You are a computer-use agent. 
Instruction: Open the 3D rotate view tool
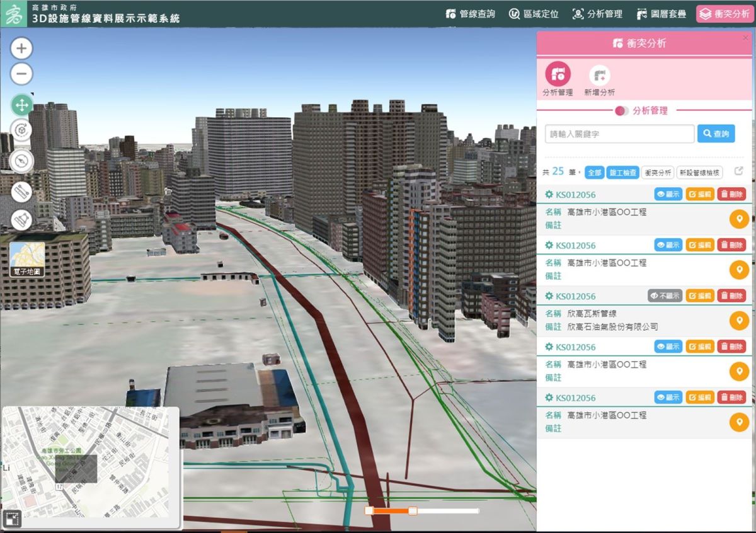[21, 130]
